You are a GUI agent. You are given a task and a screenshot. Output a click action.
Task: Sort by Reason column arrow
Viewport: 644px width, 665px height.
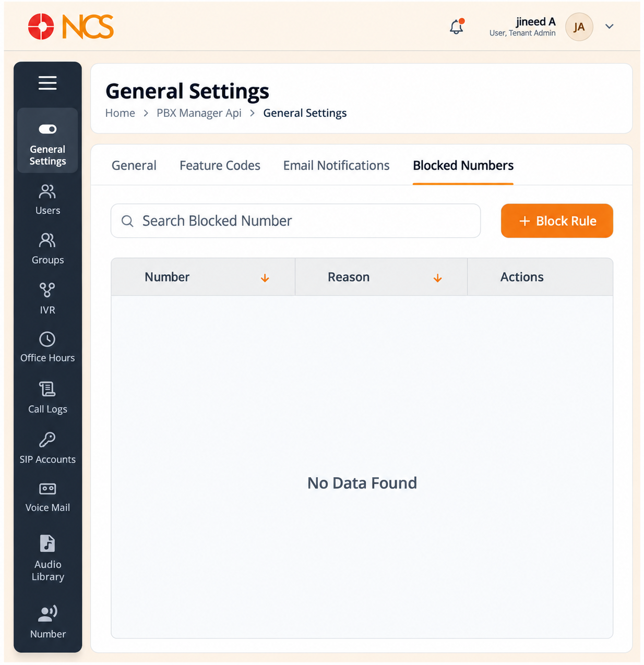click(x=438, y=278)
